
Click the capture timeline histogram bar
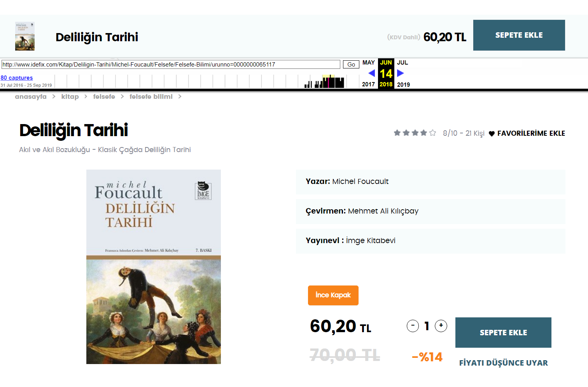[324, 81]
